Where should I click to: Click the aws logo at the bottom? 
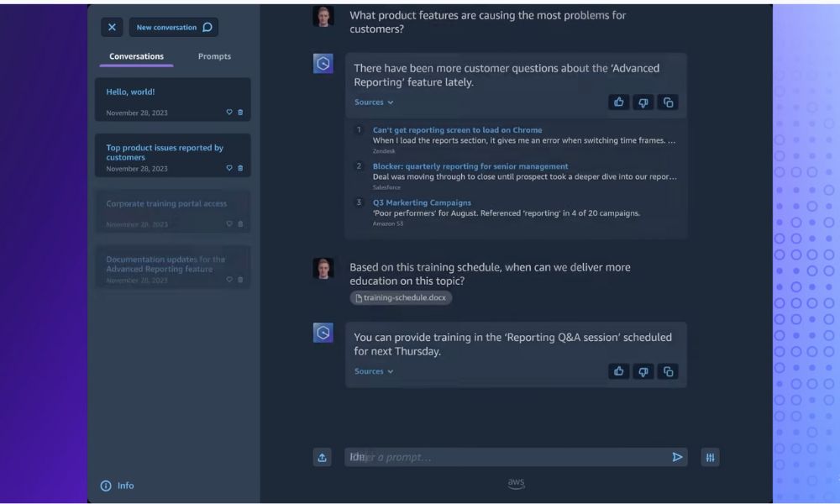(516, 484)
